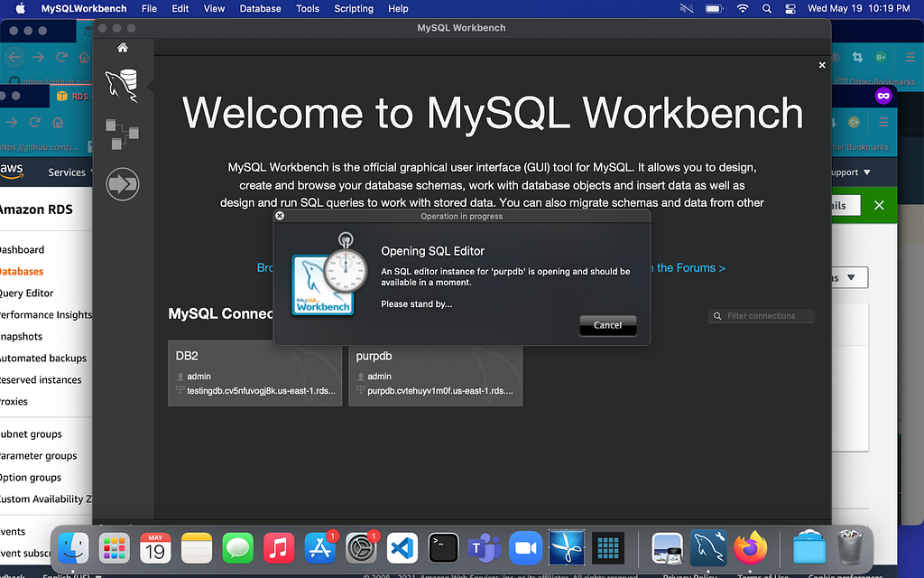Open the date and time in menu bar
This screenshot has height=578, width=924.
click(x=859, y=8)
